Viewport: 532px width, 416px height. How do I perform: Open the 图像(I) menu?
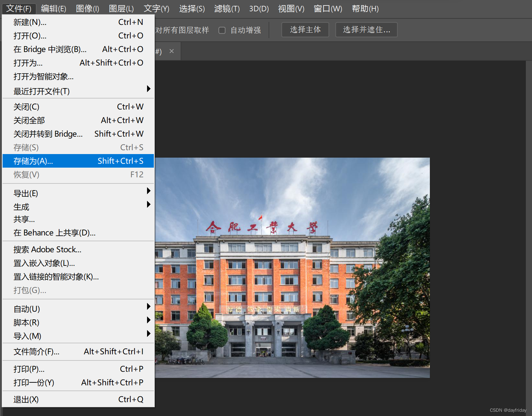pyautogui.click(x=88, y=8)
